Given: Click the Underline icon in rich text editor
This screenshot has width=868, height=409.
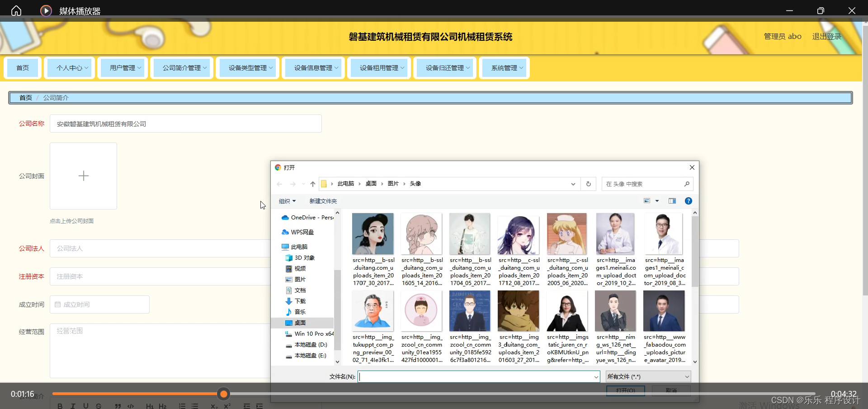Looking at the screenshot, I should [86, 406].
